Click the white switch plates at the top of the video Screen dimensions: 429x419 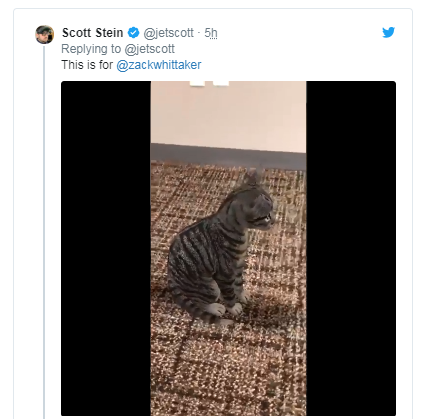click(209, 84)
